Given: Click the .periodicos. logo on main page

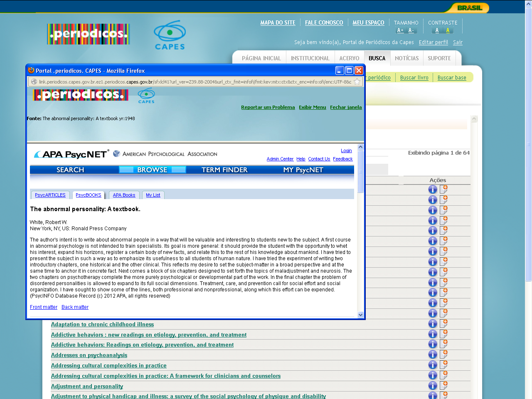Looking at the screenshot, I should pos(89,34).
